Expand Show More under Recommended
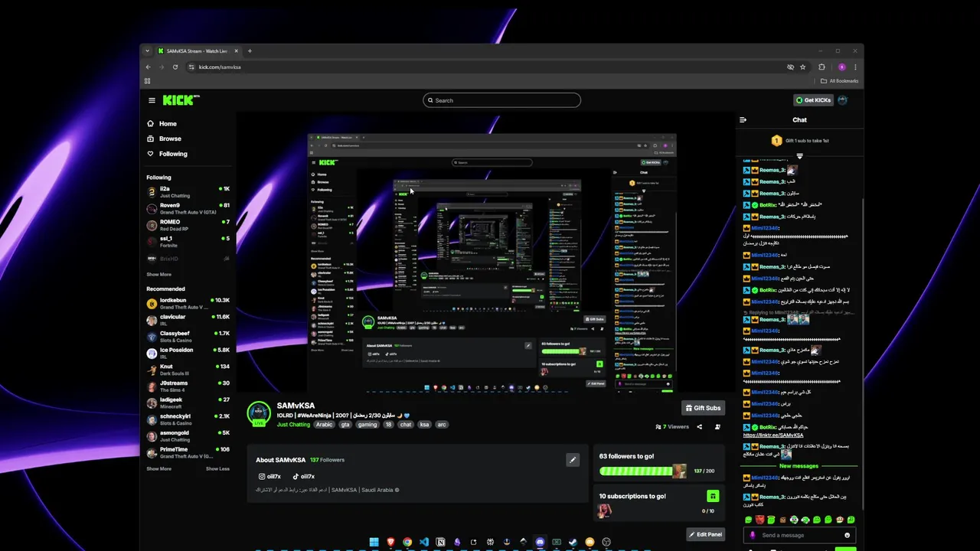This screenshot has height=551, width=980. coord(159,469)
